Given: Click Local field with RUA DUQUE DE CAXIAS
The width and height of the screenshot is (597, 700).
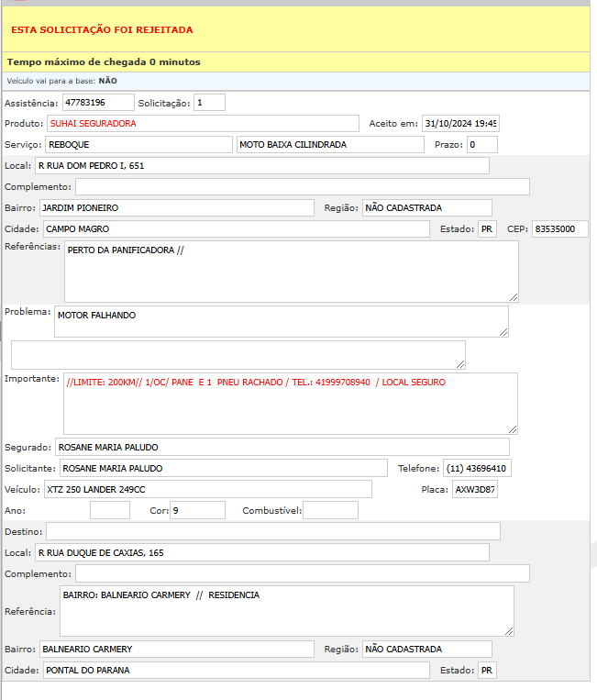Looking at the screenshot, I should point(261,552).
